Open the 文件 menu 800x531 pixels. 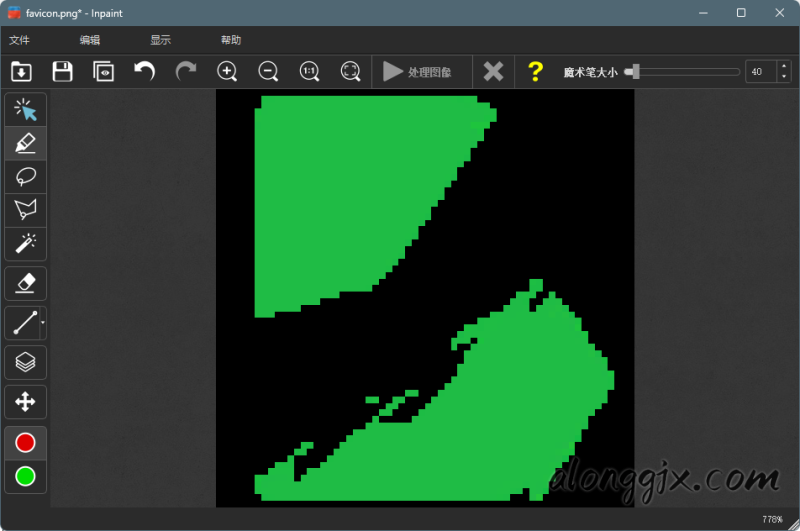coord(19,40)
